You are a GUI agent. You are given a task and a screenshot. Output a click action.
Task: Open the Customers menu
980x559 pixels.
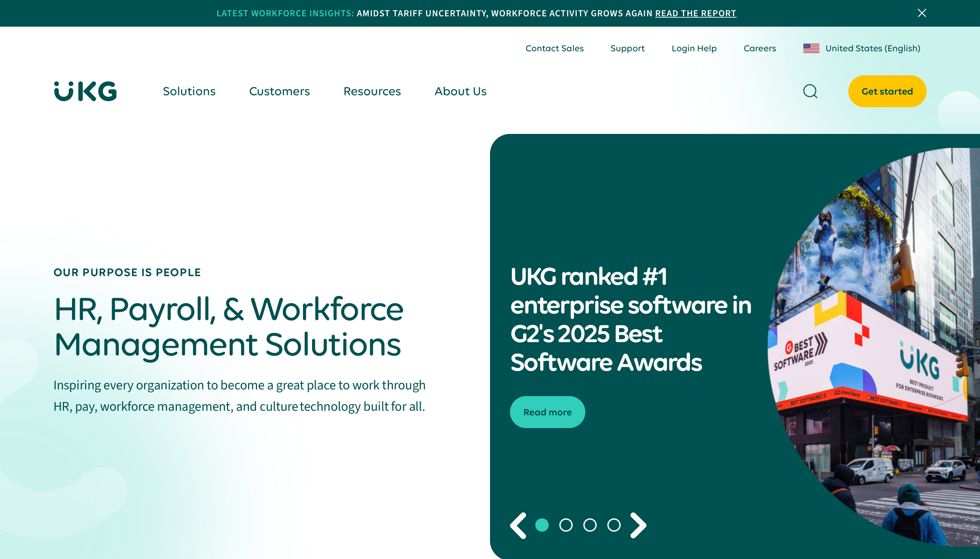click(279, 91)
